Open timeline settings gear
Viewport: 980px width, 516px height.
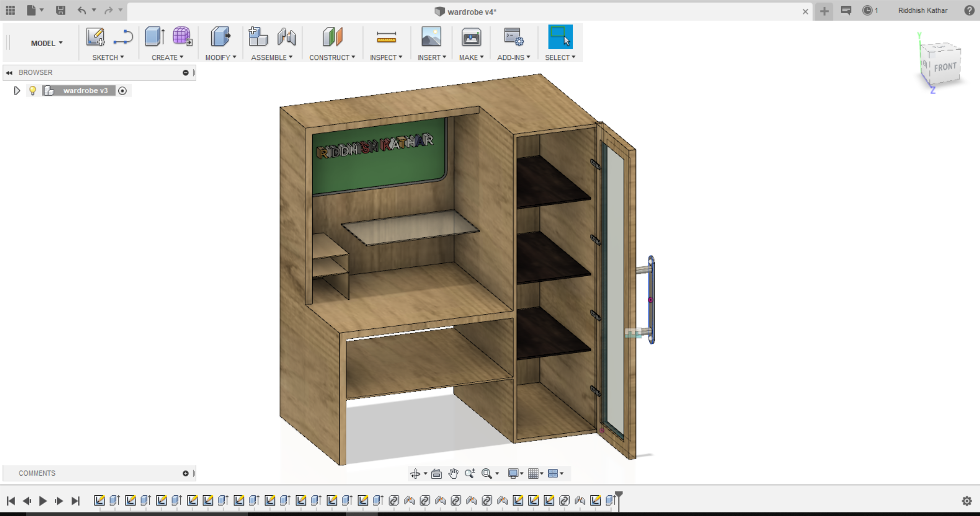coord(967,500)
